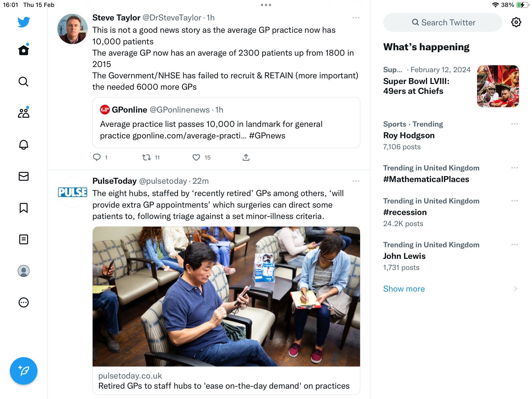The image size is (532, 399).
Task: Reply to Steve Taylor's tweet
Action: 97,157
